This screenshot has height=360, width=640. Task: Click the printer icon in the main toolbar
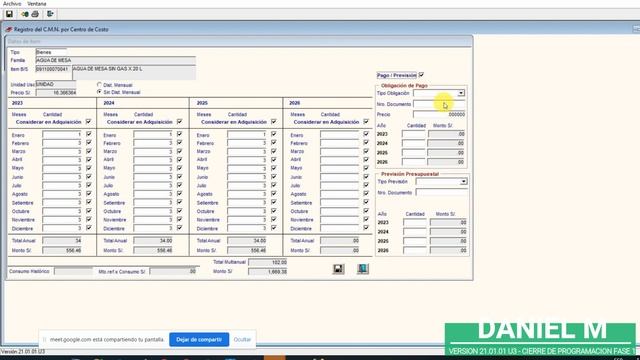(35, 14)
